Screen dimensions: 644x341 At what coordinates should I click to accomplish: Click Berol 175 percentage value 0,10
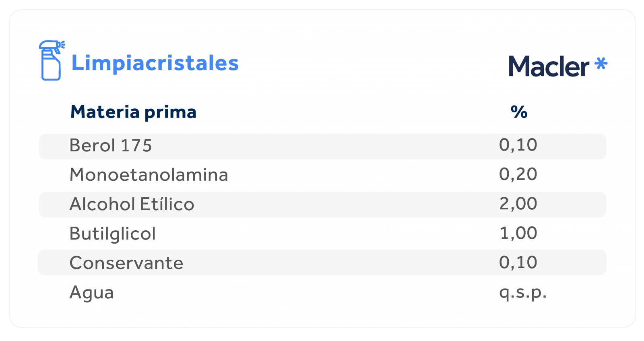[518, 145]
